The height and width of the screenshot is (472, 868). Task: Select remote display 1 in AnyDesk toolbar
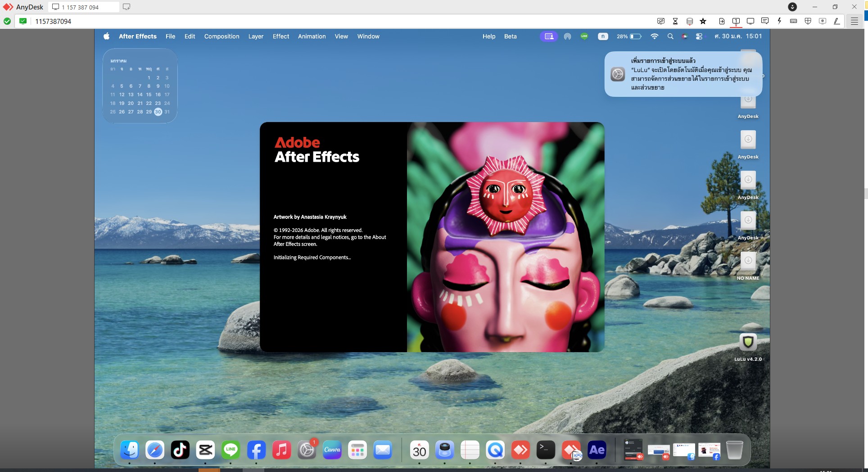(736, 21)
